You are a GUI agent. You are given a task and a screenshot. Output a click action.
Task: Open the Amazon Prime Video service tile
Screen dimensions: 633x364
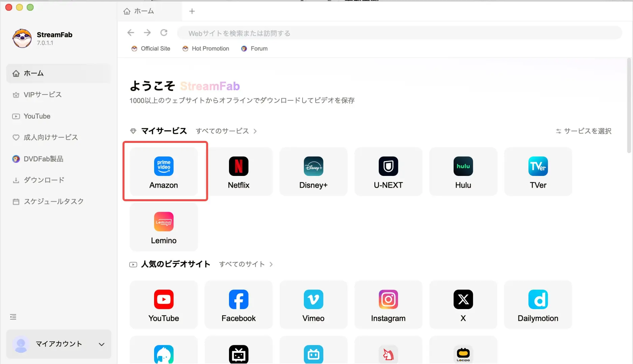click(x=164, y=172)
